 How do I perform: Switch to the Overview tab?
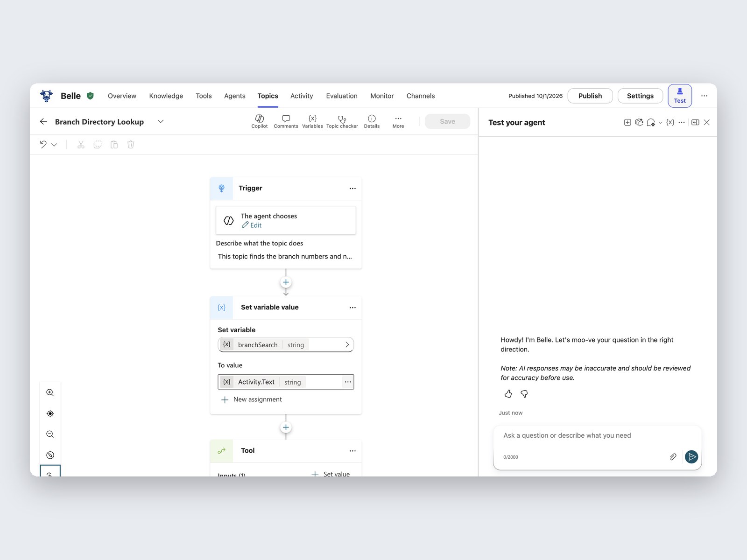(x=122, y=96)
